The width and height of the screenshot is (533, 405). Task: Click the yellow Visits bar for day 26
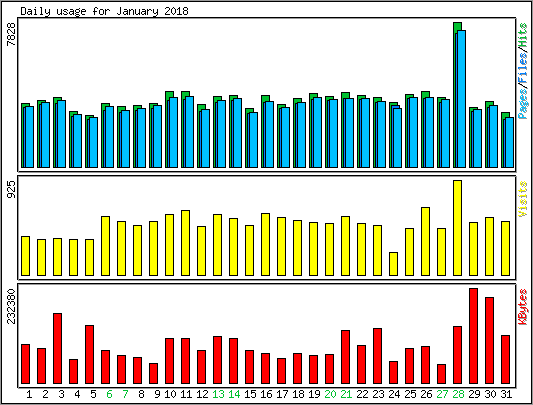tap(426, 241)
